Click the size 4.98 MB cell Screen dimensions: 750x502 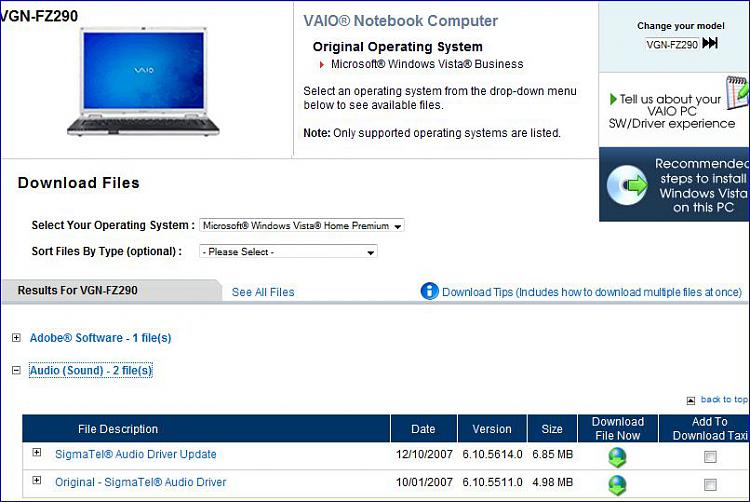pyautogui.click(x=552, y=482)
